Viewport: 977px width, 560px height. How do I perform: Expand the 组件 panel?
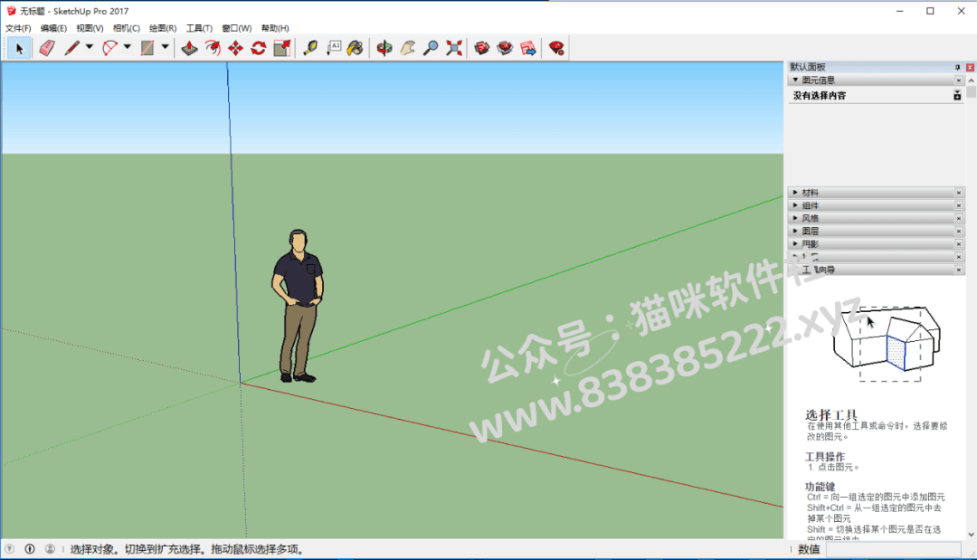click(795, 205)
